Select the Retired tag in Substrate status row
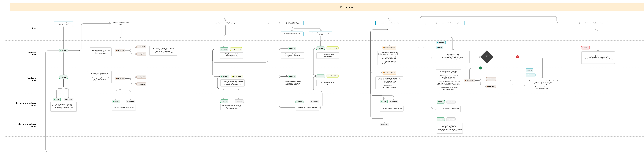The height and width of the screenshot is (157, 644). tap(439, 47)
